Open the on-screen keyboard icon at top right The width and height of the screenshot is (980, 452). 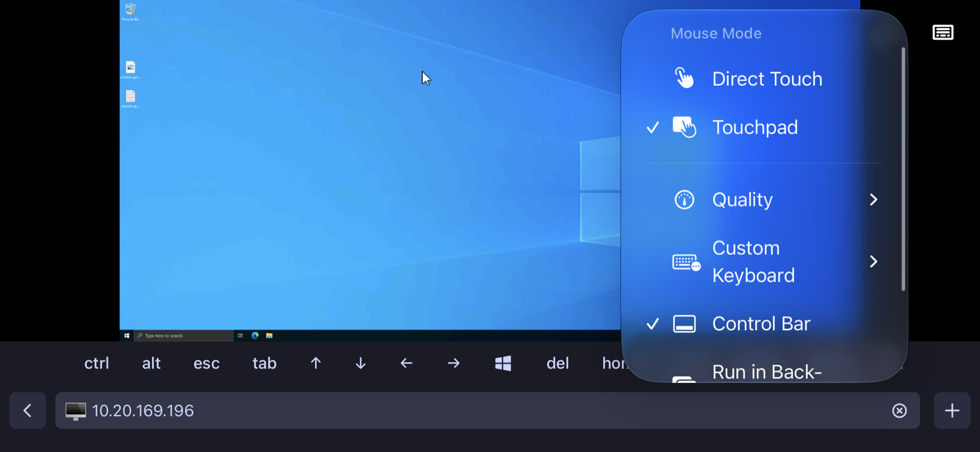[943, 32]
